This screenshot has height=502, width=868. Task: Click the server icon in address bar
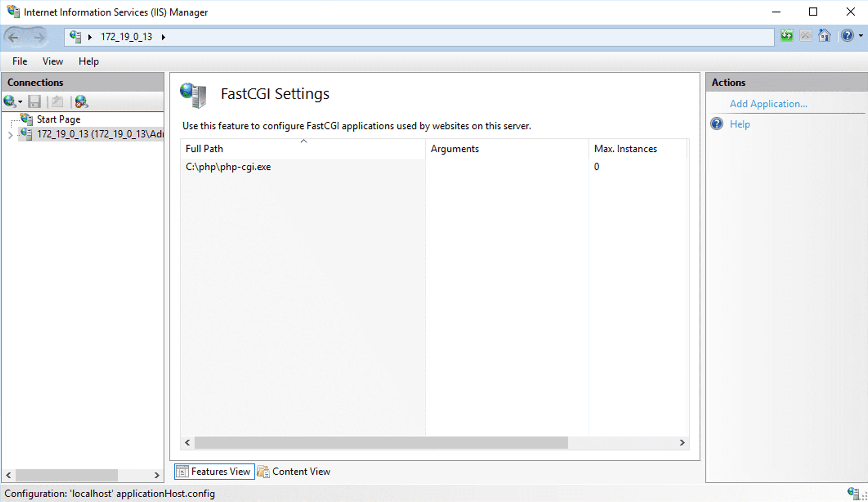pyautogui.click(x=75, y=37)
